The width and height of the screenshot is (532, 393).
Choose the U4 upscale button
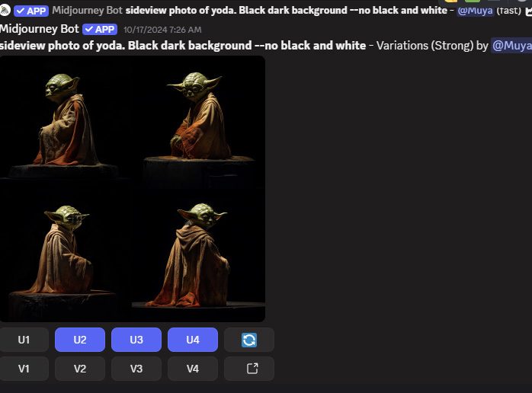[x=193, y=340]
